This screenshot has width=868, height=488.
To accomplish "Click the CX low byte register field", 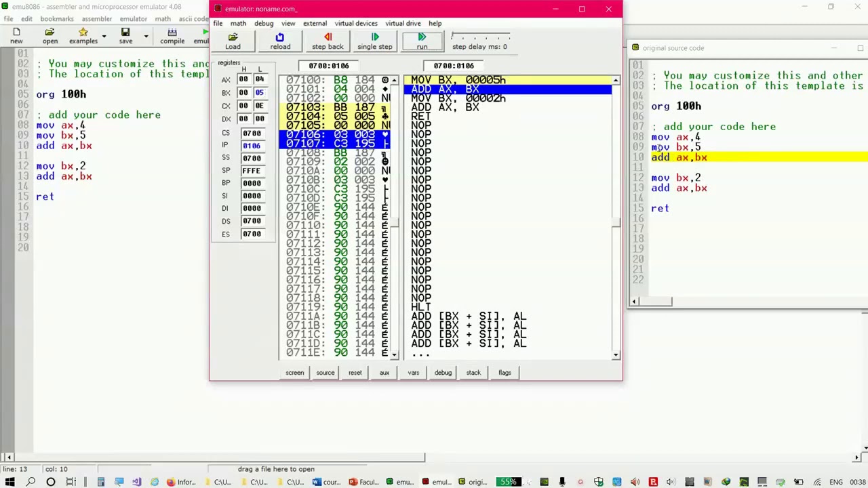I will [x=259, y=106].
